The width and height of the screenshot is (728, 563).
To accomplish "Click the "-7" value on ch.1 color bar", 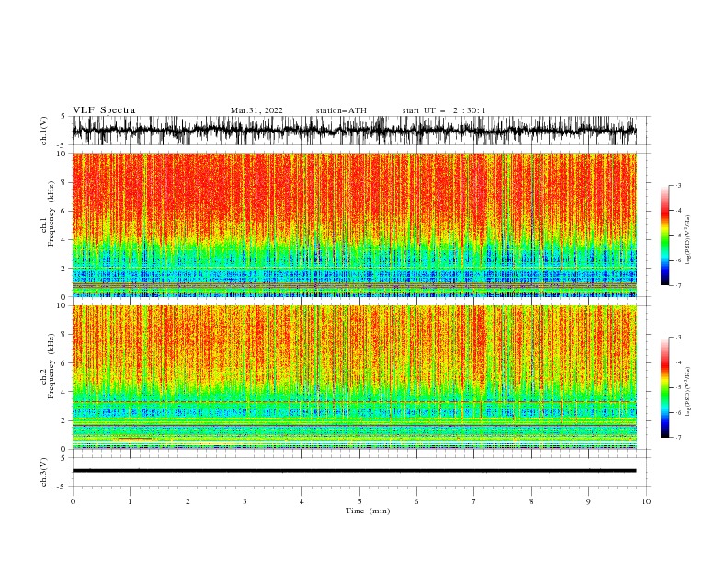I will click(x=678, y=285).
